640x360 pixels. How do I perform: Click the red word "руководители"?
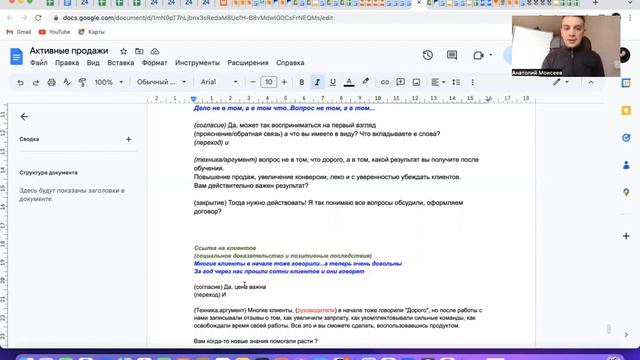pos(316,310)
